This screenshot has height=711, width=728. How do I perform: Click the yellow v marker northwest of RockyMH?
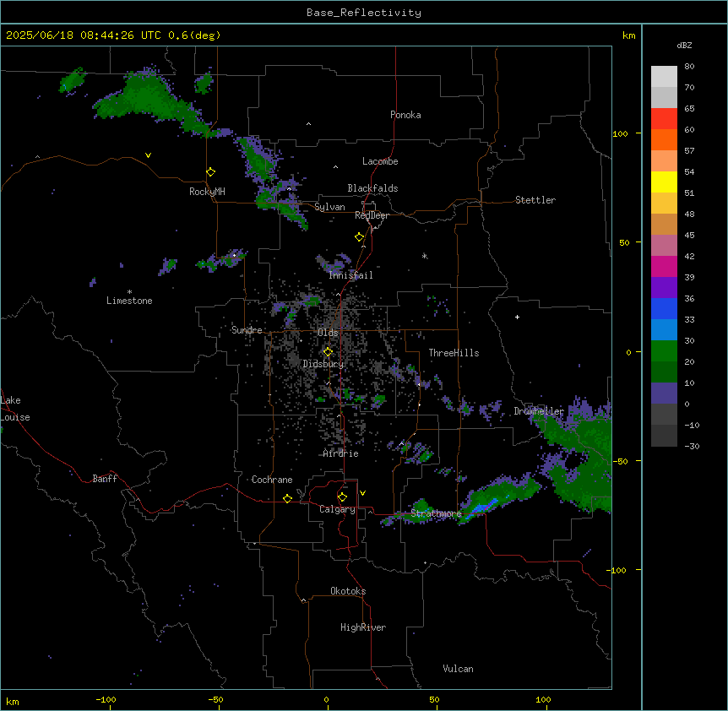148,155
